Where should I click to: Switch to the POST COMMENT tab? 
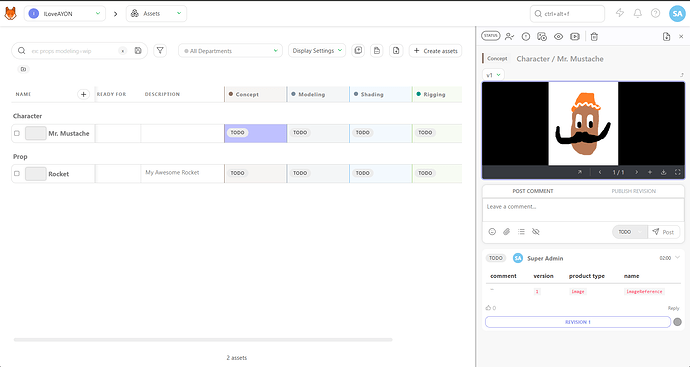point(533,191)
